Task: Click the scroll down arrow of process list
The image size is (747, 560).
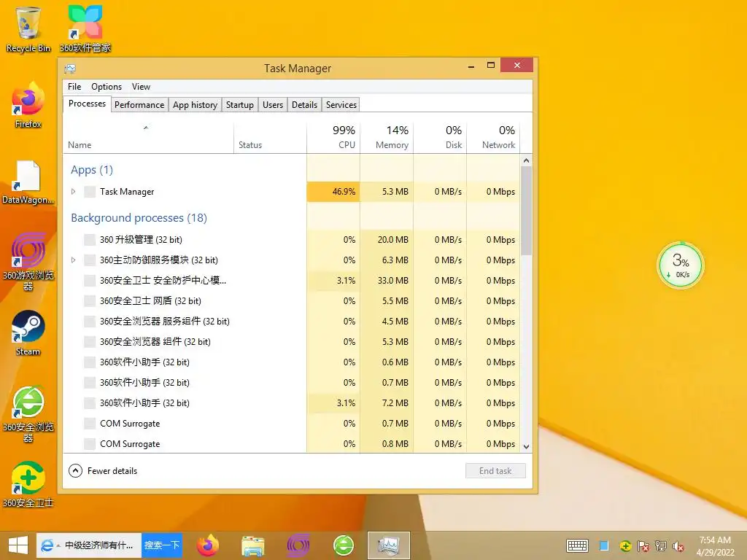Action: click(526, 447)
